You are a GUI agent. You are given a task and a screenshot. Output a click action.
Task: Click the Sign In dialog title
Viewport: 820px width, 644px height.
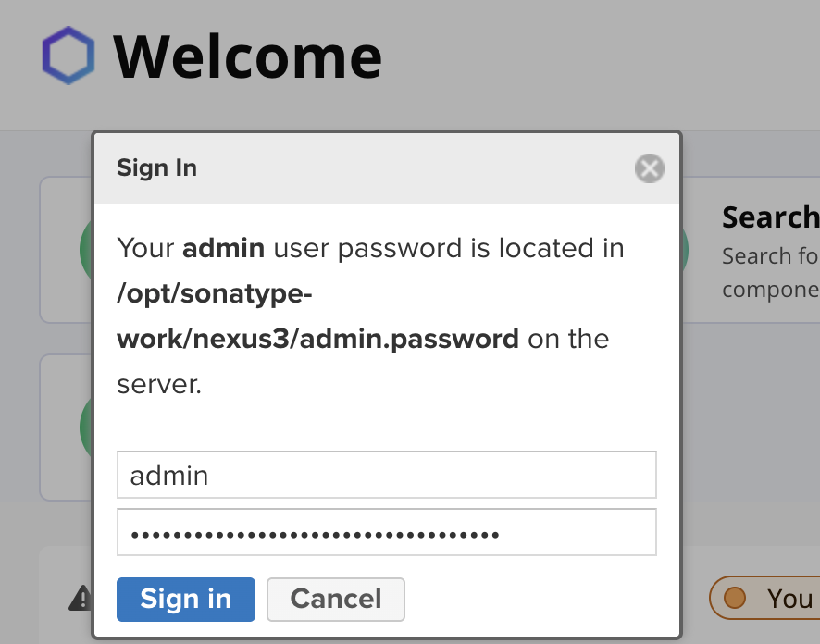(x=156, y=167)
